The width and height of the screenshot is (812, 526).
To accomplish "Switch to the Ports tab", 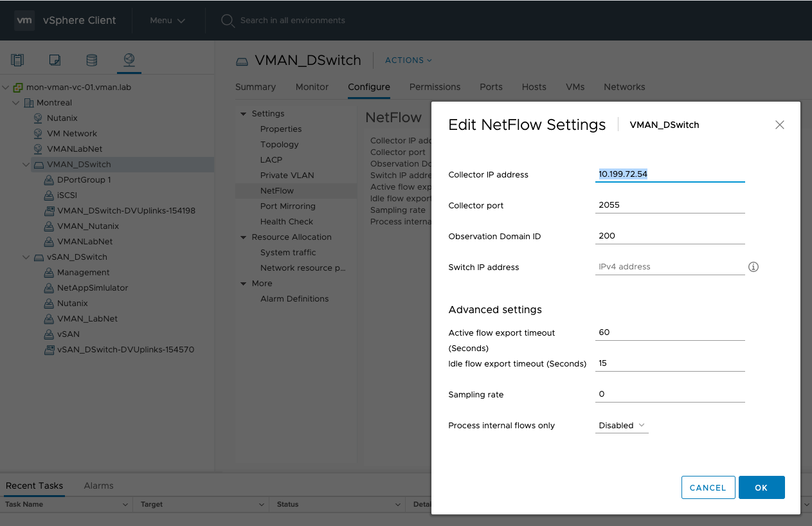I will tap(491, 87).
